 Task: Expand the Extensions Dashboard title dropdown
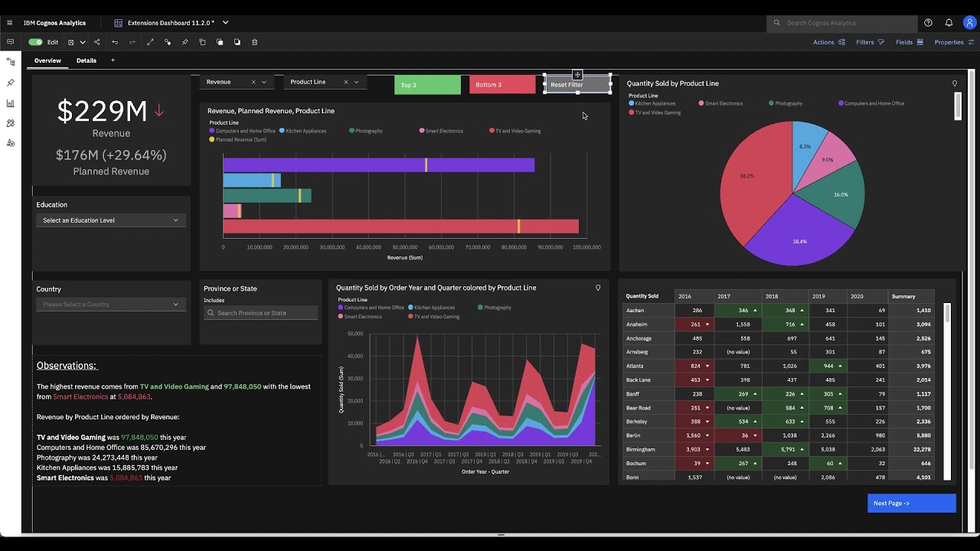click(225, 23)
